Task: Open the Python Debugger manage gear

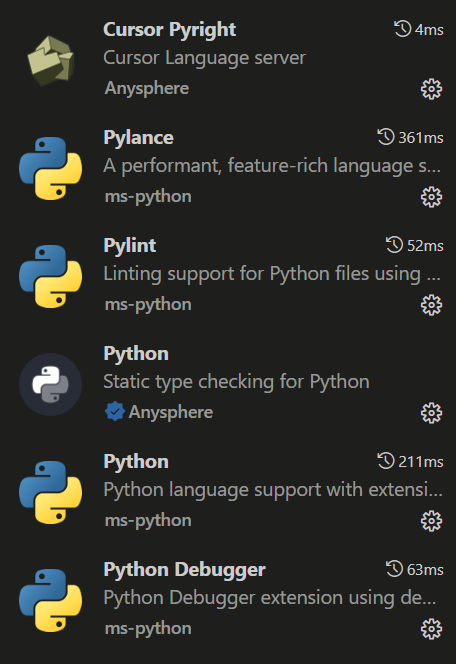Action: coord(431,629)
